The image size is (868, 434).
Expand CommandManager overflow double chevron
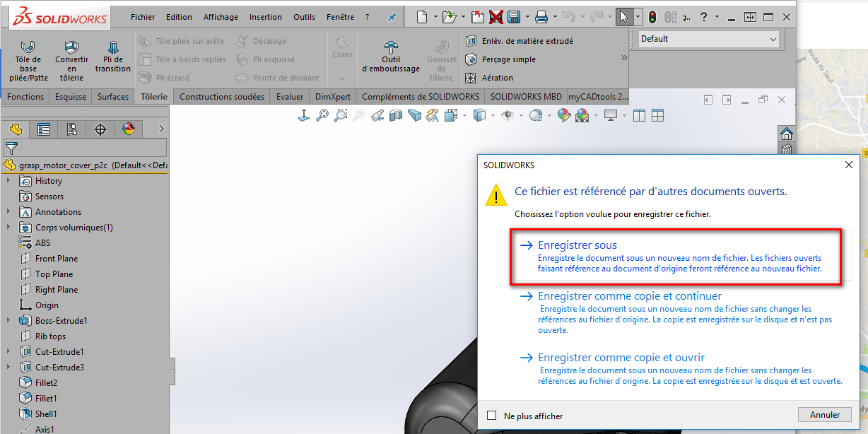coord(624,58)
